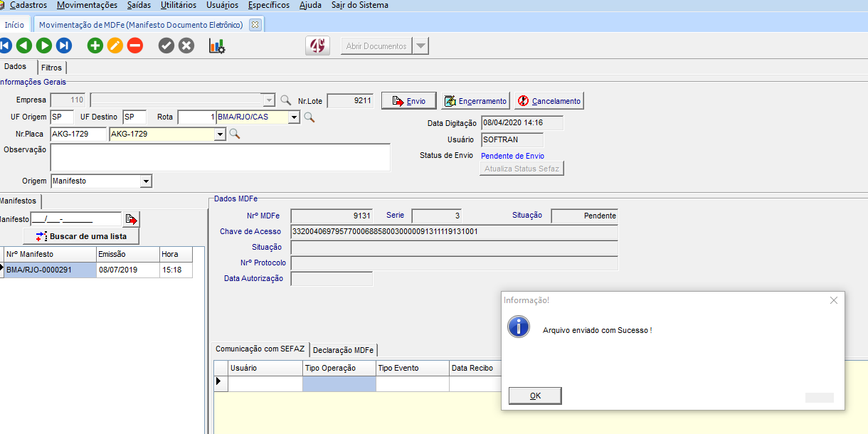Search Empresa with the magnifier icon
The width and height of the screenshot is (868, 434).
[x=286, y=100]
